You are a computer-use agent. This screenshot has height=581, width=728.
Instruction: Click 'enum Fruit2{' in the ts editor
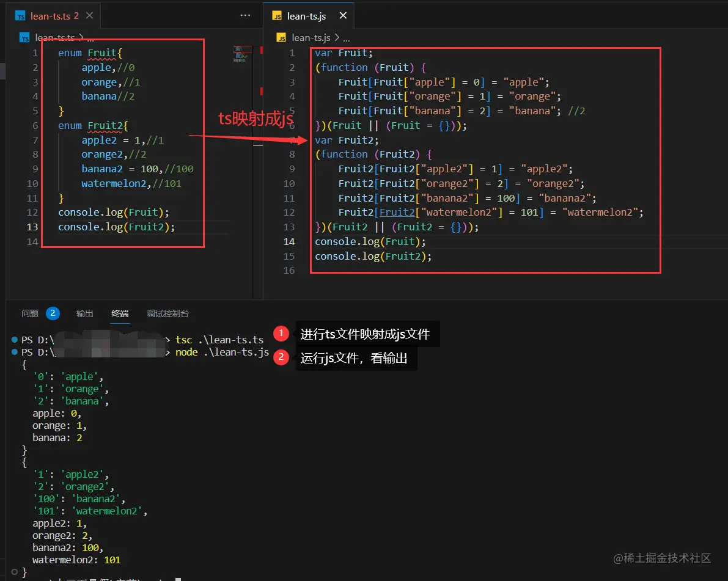pyautogui.click(x=93, y=126)
